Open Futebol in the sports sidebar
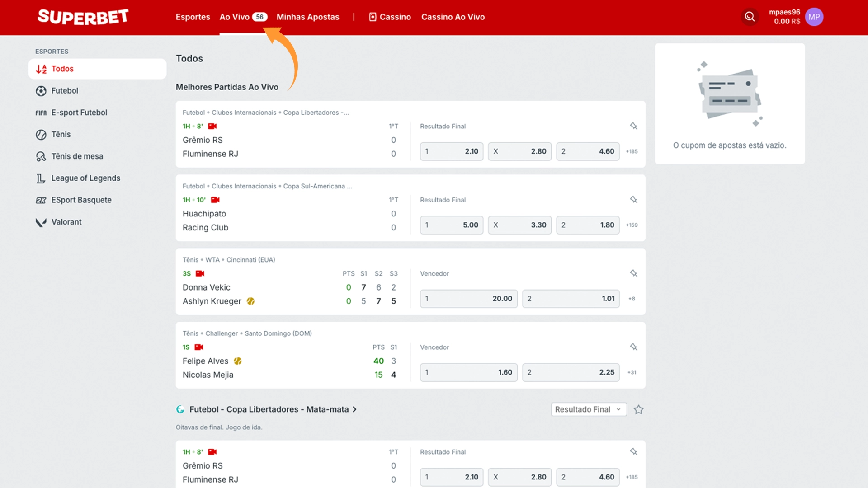The width and height of the screenshot is (868, 488). point(97,91)
